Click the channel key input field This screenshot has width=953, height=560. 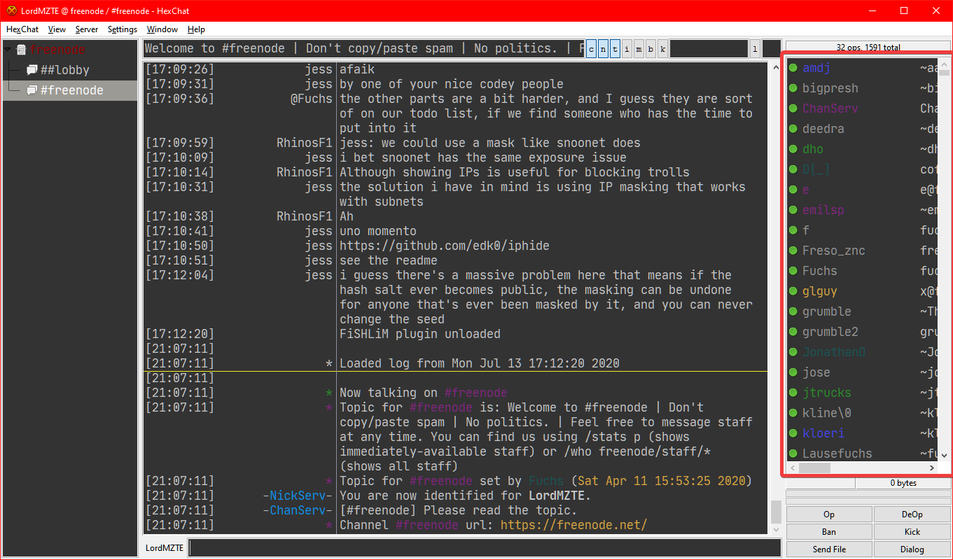[709, 49]
